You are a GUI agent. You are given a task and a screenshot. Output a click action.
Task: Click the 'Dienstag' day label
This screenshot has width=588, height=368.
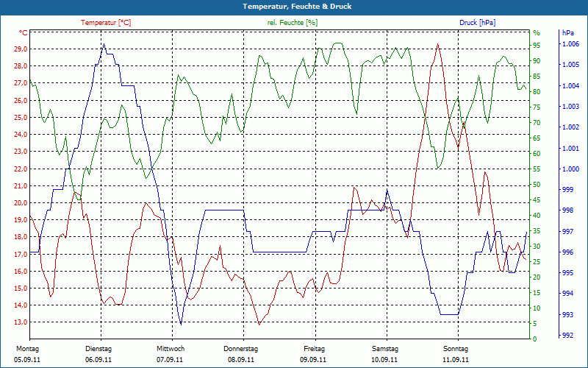point(98,349)
